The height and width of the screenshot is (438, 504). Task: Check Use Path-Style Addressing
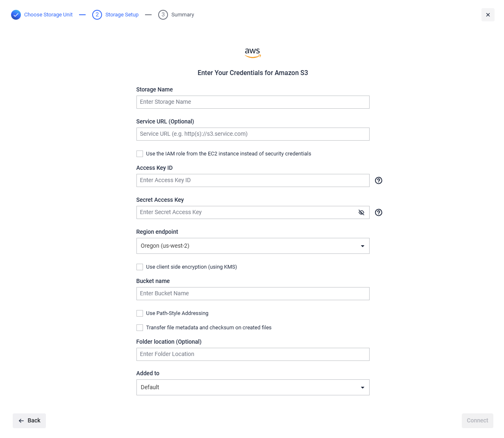(x=140, y=313)
